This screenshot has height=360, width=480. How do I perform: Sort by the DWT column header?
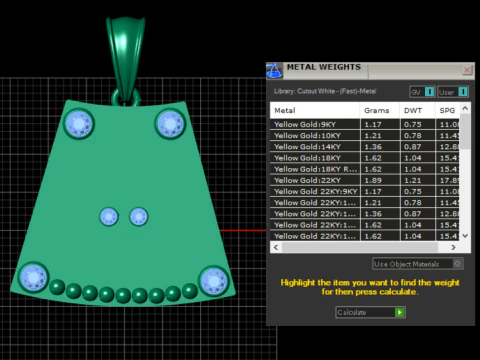pos(417,110)
